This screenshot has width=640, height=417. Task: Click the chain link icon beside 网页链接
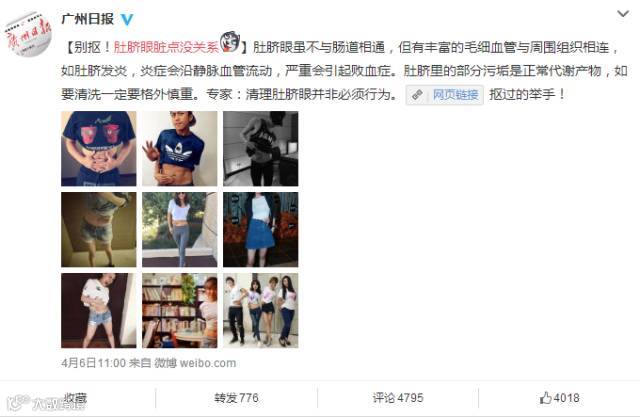417,95
